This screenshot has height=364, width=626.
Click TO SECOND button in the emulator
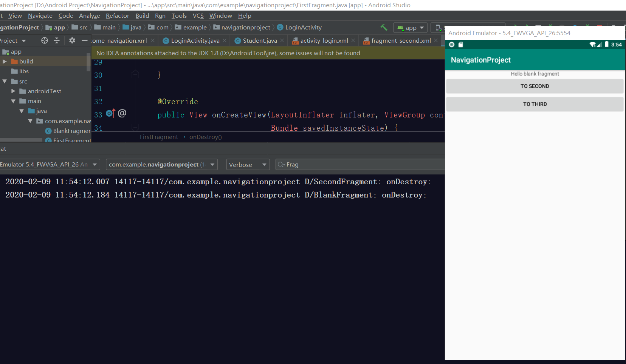point(535,86)
